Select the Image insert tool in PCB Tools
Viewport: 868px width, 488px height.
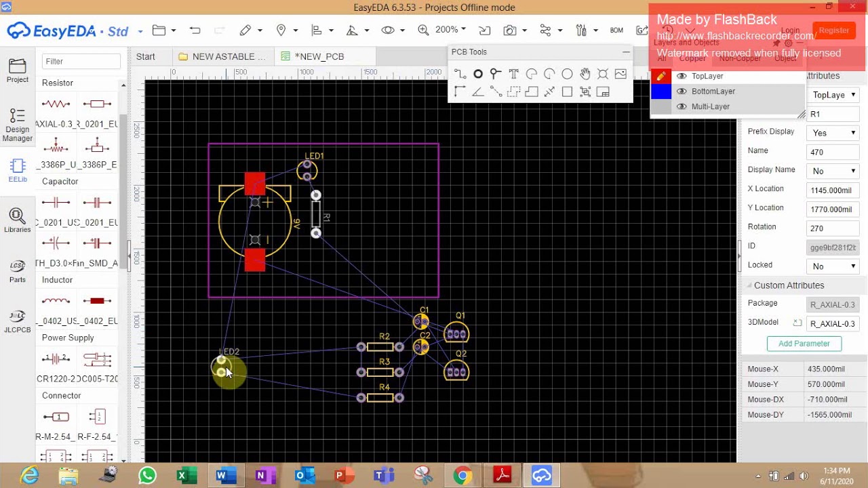click(x=620, y=74)
